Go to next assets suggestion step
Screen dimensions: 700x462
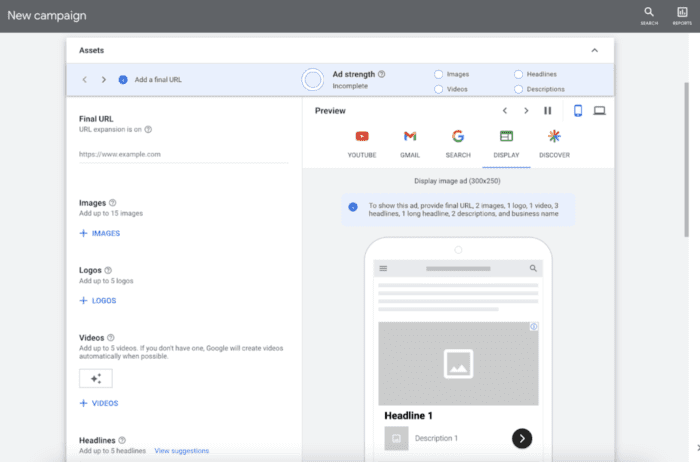coord(102,80)
